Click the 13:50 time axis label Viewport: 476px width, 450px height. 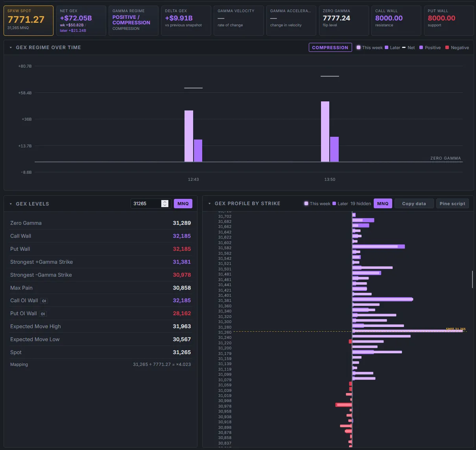click(x=330, y=179)
